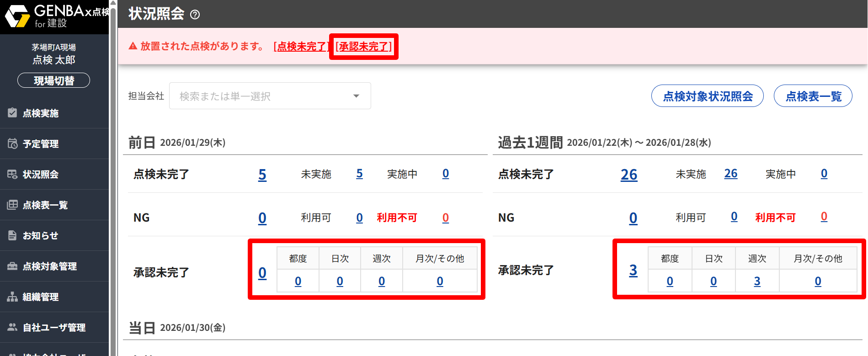The image size is (868, 356).
Task: Click the 当日 date 2026/01/30(金)
Action: (x=193, y=328)
